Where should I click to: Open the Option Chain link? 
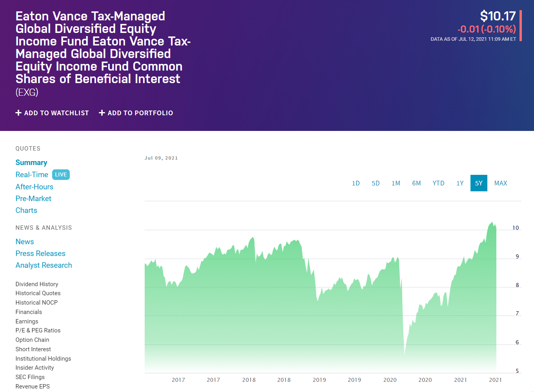click(32, 340)
